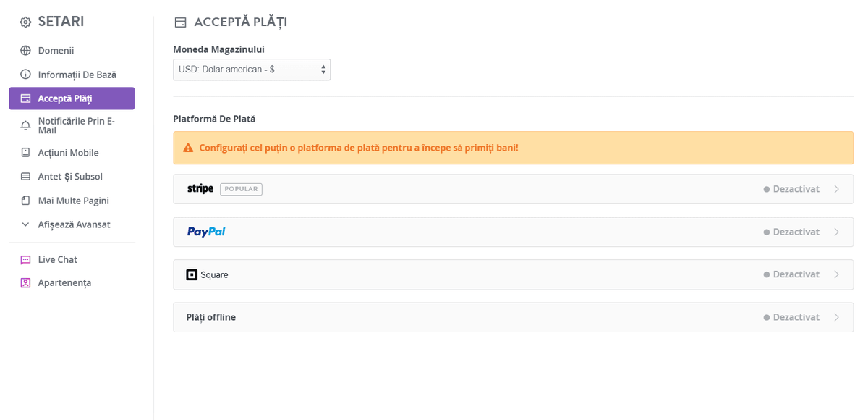
Task: Click the orange payment warning banner
Action: [514, 148]
